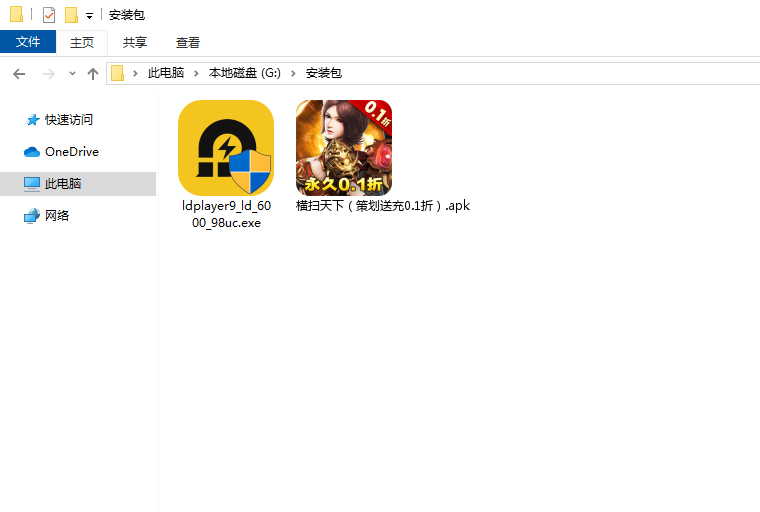760x512 pixels.
Task: Expand chevron after 本地磁盘 (G:) in address bar
Action: [294, 73]
